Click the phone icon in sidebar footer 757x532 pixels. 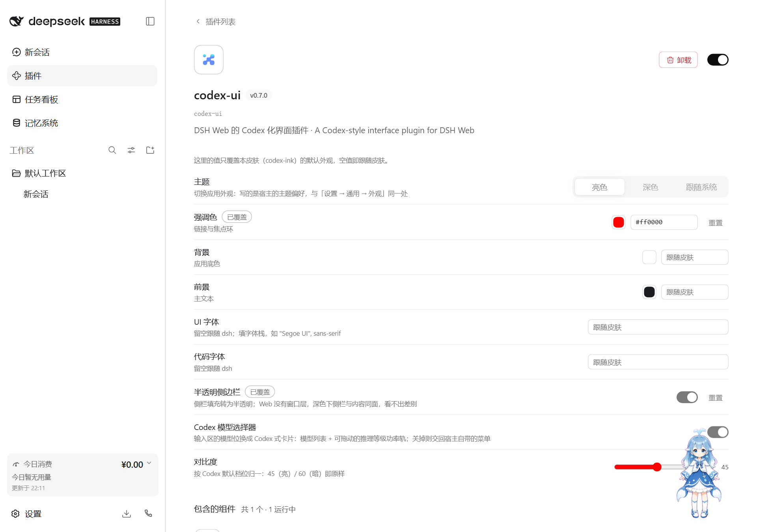[x=148, y=513]
